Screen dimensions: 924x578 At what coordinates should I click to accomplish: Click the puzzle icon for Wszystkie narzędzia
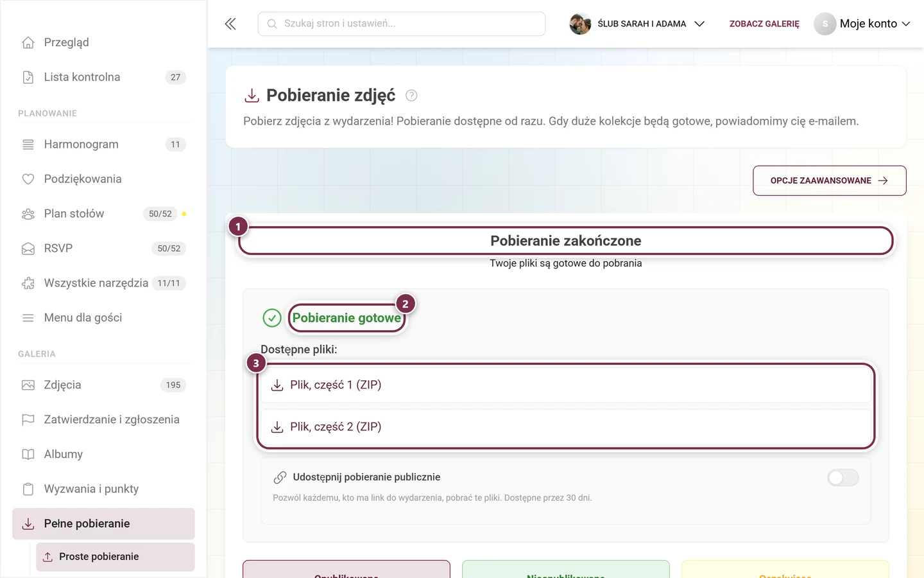[28, 283]
